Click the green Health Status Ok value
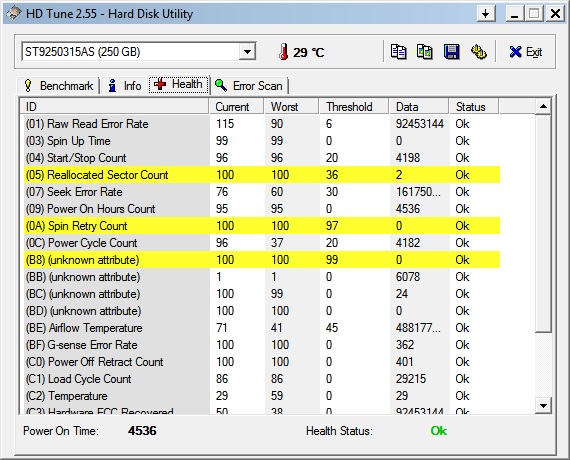The height and width of the screenshot is (460, 570). click(x=439, y=431)
